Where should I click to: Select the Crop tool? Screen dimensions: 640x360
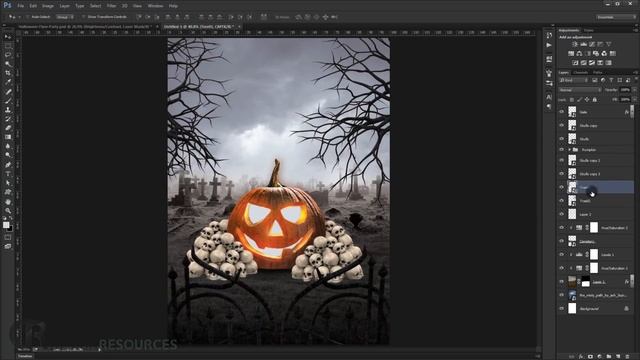(x=8, y=73)
